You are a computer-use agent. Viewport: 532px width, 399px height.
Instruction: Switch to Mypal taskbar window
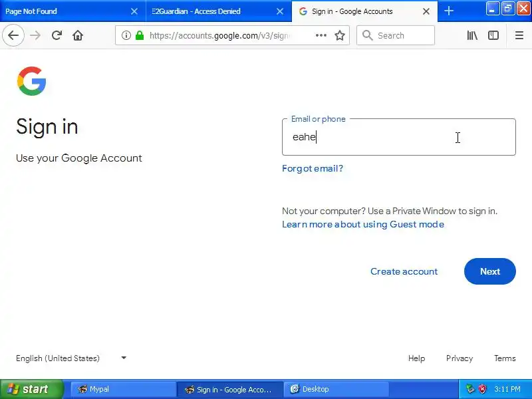(123, 389)
